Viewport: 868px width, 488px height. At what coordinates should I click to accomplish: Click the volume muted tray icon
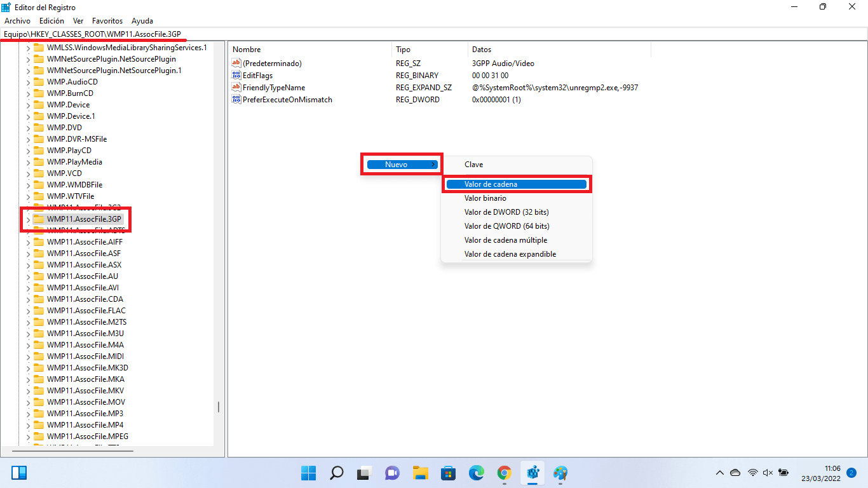tap(768, 473)
